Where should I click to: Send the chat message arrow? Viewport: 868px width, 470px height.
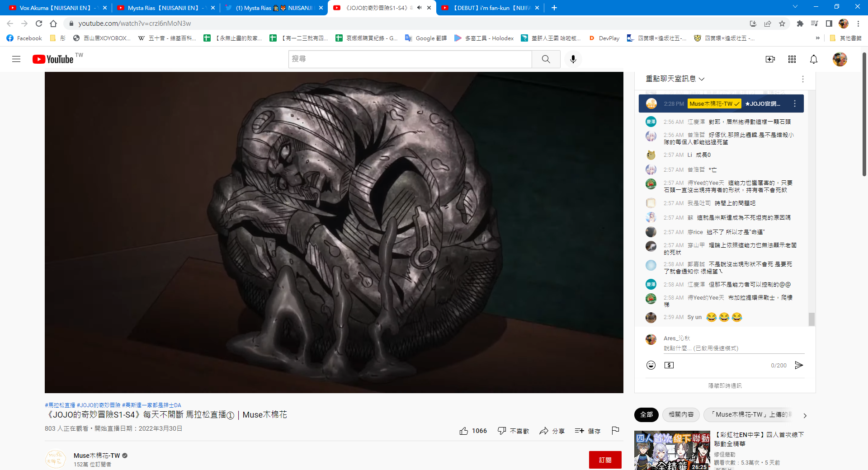pos(799,365)
